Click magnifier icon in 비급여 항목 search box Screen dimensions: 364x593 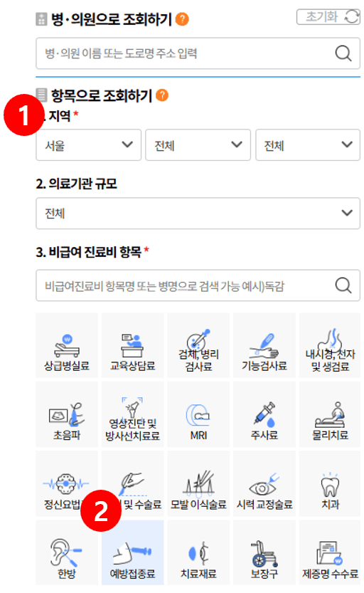(x=343, y=285)
